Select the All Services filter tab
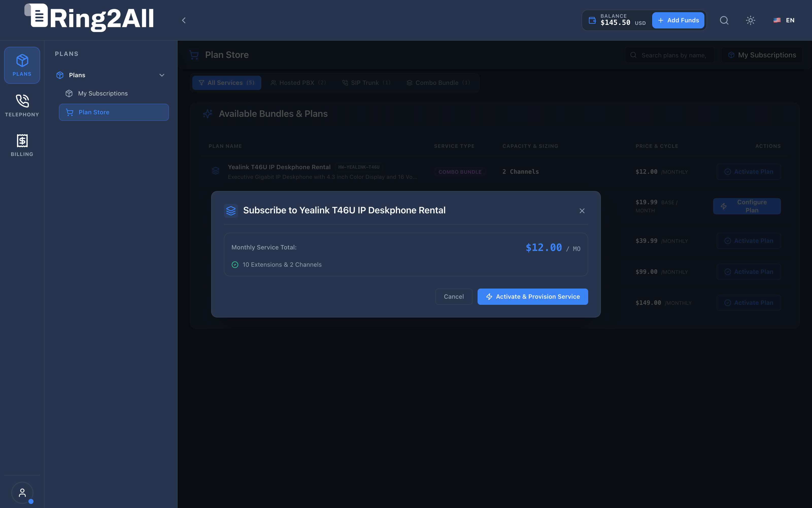This screenshot has height=508, width=812. 227,83
